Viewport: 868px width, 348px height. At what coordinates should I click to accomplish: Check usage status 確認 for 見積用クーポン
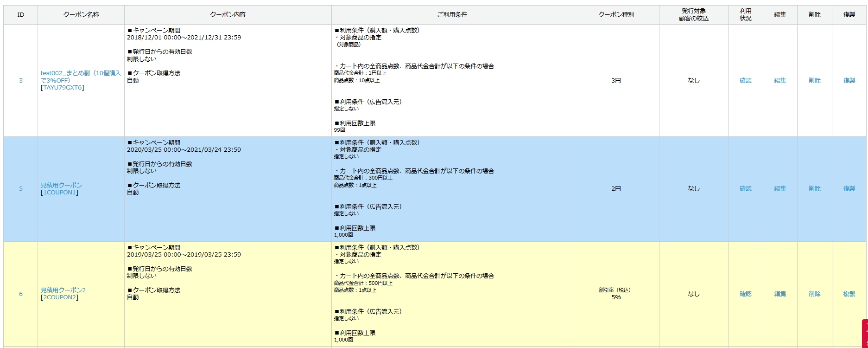click(x=745, y=189)
